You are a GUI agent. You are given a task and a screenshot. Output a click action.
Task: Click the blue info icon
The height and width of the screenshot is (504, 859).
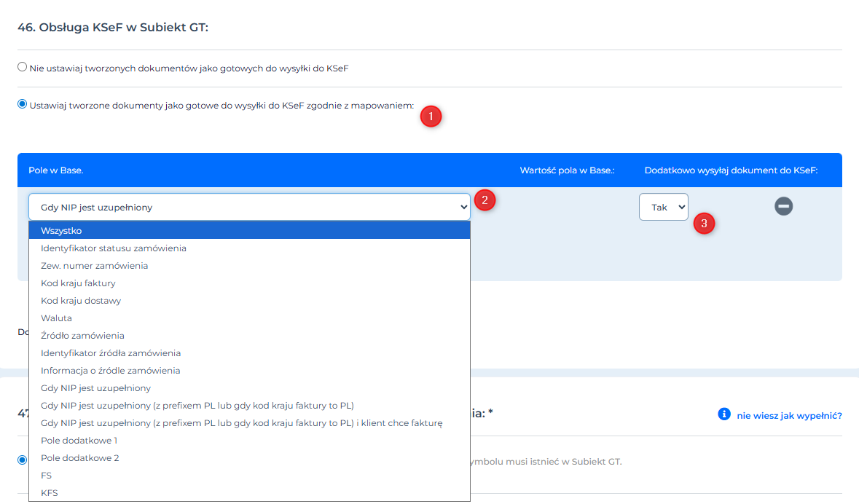coord(723,414)
